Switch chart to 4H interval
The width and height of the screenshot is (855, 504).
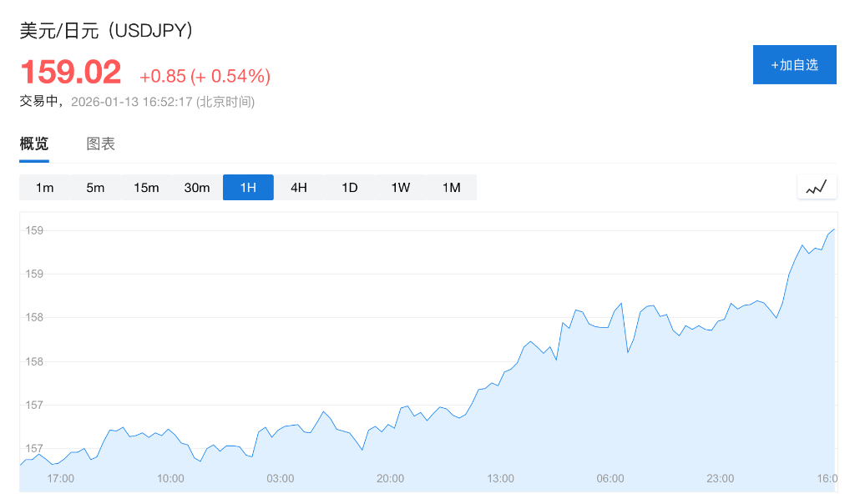[299, 188]
